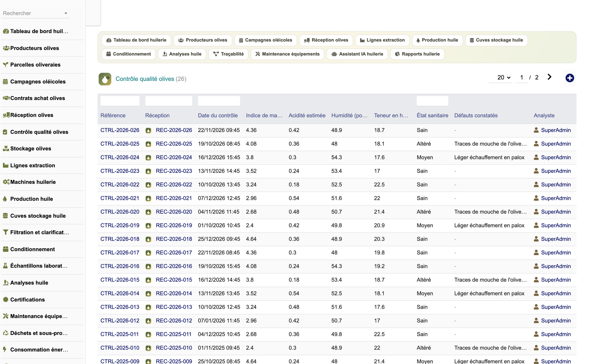Image resolution: width=589 pixels, height=364 pixels.
Task: Click Échantillons laboratoire flask icon
Action: coord(5,266)
